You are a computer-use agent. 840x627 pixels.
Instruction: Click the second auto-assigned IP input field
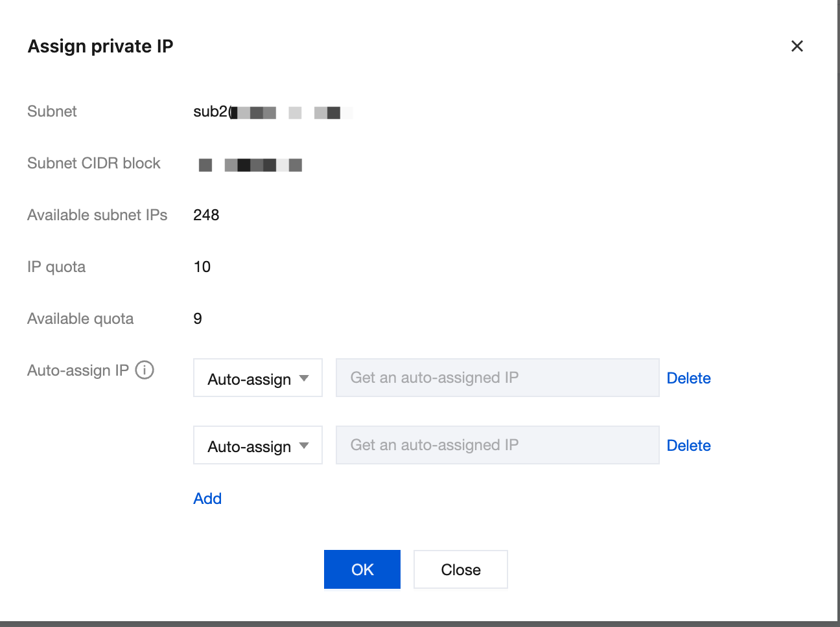[497, 445]
